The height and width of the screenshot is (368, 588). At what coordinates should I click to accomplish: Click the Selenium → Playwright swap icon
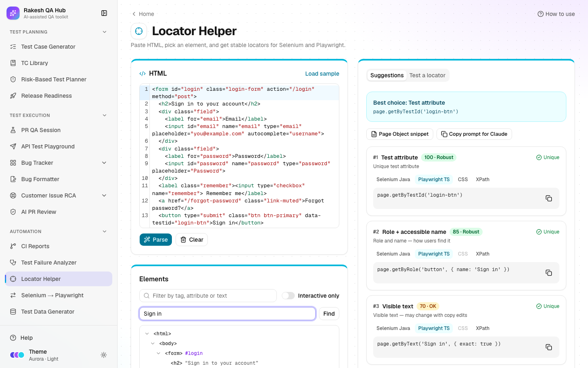(x=13, y=295)
